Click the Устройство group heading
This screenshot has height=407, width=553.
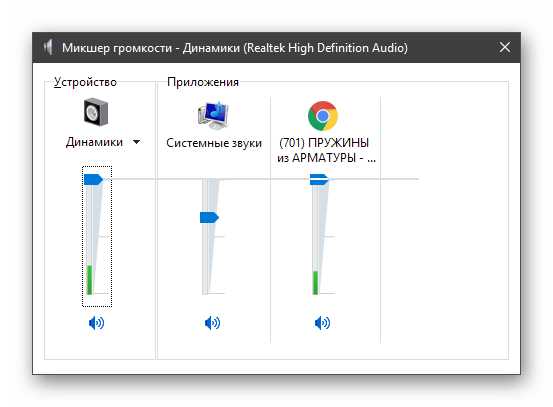click(85, 82)
